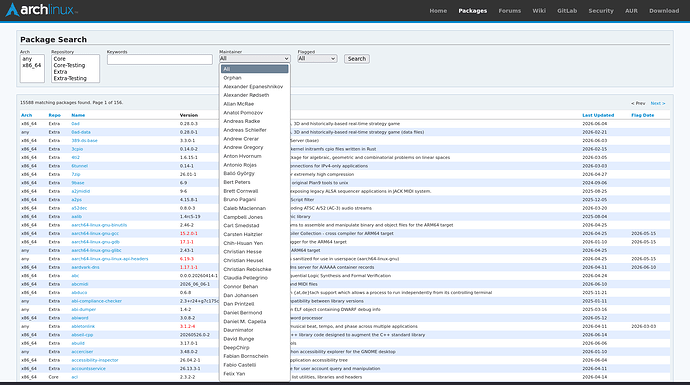The image size is (690, 385).
Task: Open the Wiki navigation link
Action: (539, 11)
